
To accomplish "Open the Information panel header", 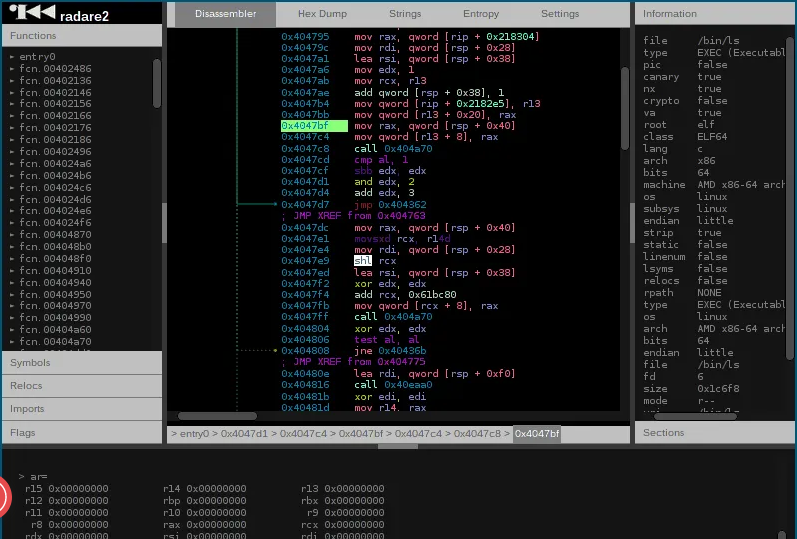I will tap(715, 14).
